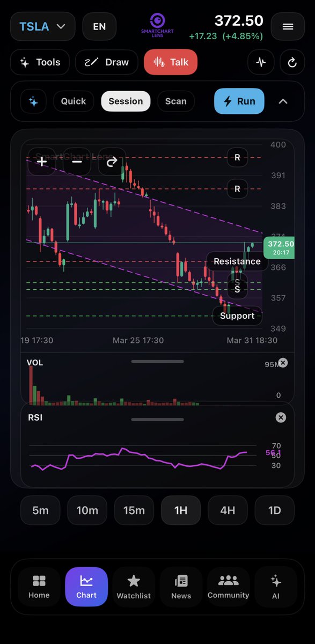Switch to the 1H timeframe

[181, 510]
